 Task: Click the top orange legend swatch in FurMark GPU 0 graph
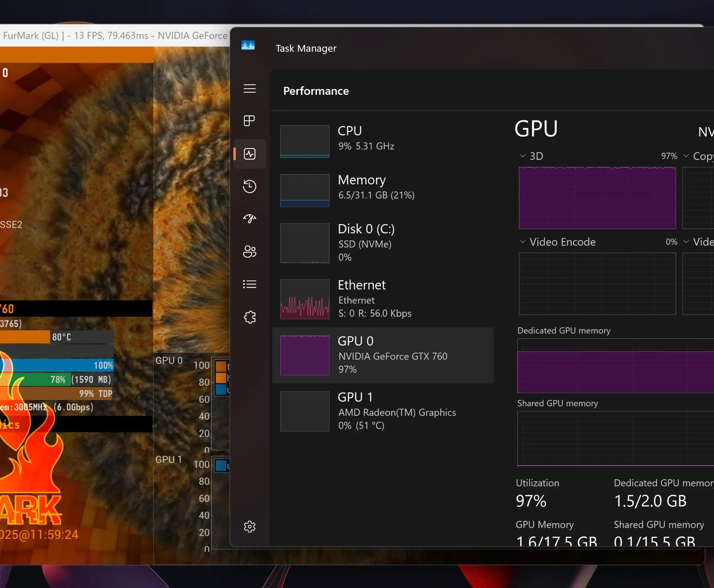[221, 367]
